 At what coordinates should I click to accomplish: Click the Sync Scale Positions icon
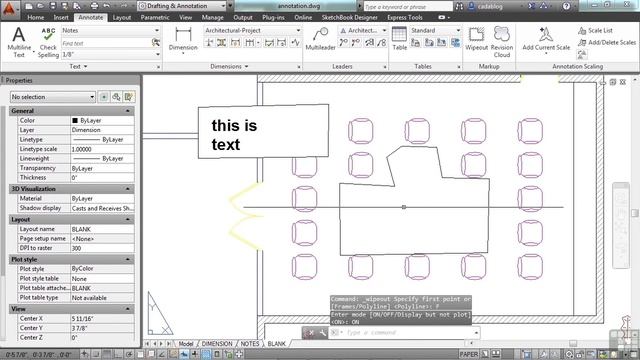coord(582,54)
